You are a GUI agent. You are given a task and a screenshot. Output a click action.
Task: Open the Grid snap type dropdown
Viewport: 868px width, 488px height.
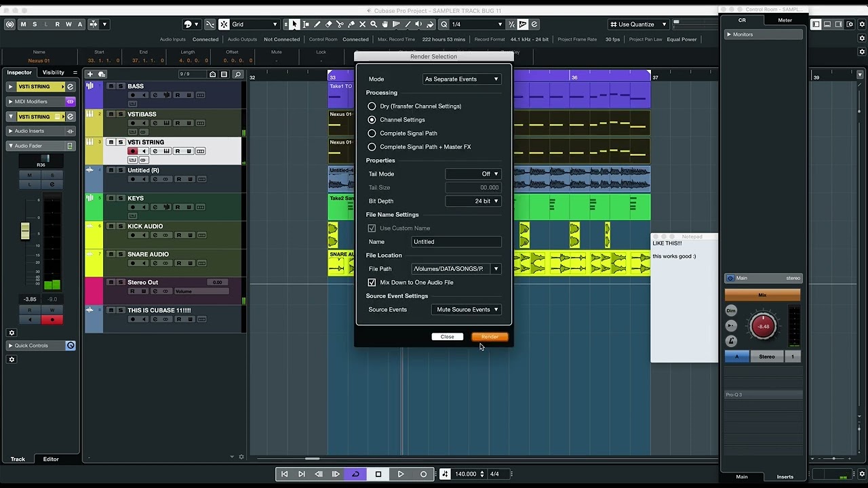coord(255,24)
